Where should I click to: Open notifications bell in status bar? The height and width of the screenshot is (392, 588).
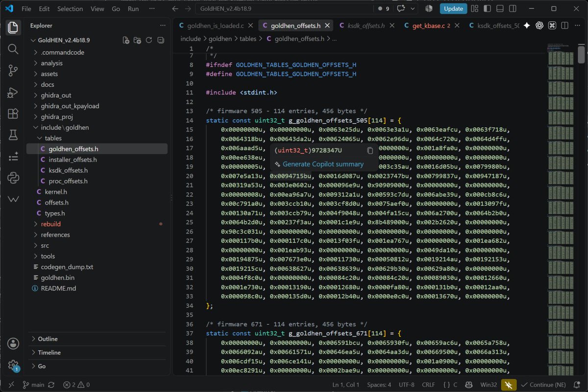[577, 385]
